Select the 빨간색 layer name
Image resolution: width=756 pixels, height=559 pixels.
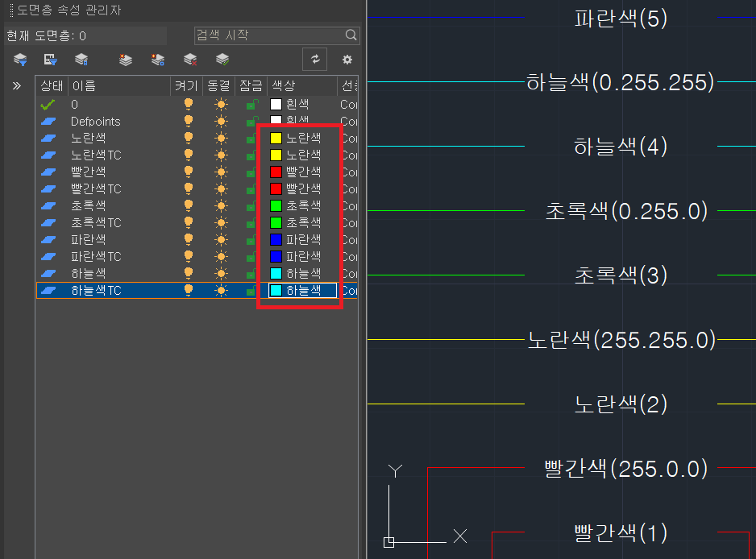[x=88, y=172]
